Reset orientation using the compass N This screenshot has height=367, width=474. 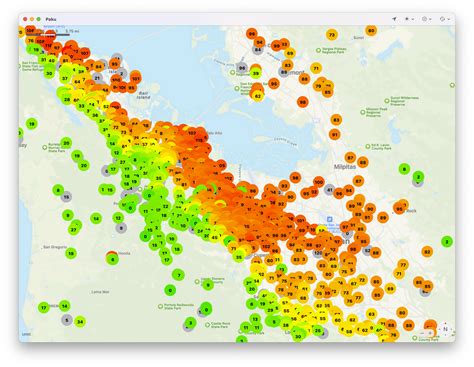(x=445, y=329)
